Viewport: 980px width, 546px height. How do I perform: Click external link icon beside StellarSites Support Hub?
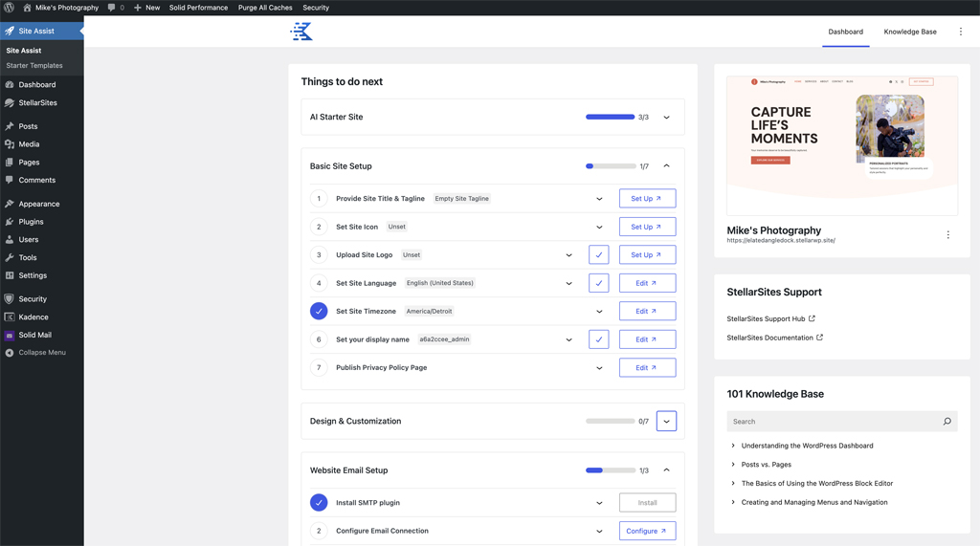pyautogui.click(x=812, y=318)
